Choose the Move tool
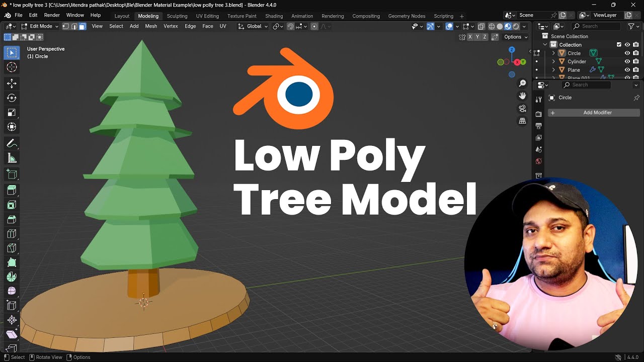 pyautogui.click(x=12, y=83)
